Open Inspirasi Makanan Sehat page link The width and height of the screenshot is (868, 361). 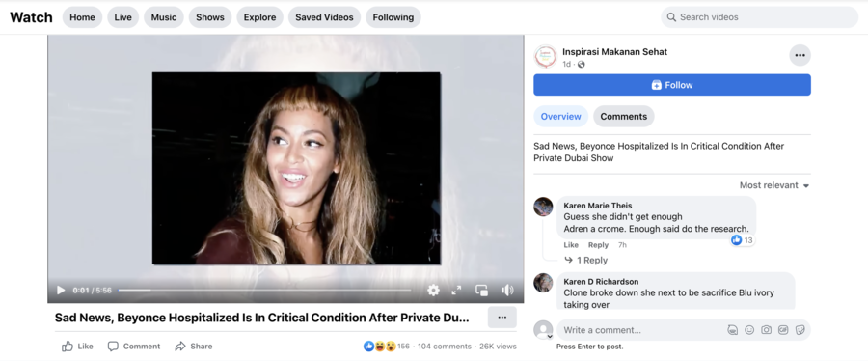pos(615,52)
